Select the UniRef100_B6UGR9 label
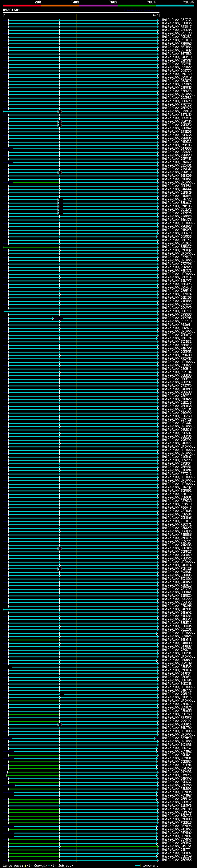Screen dimensions: 197x868 [177, 101]
